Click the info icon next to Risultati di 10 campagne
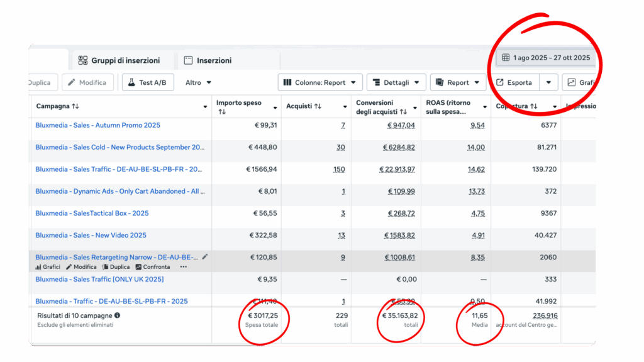This screenshot has width=644, height=362. [x=117, y=315]
